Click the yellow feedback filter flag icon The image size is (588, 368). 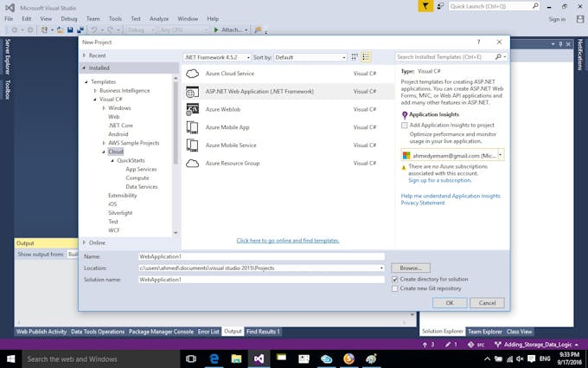[425, 6]
